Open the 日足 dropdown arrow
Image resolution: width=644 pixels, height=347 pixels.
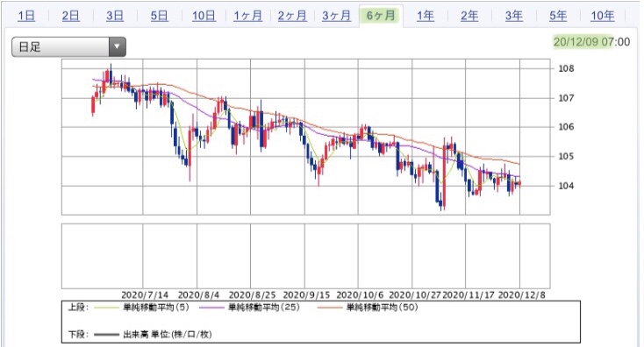[117, 46]
